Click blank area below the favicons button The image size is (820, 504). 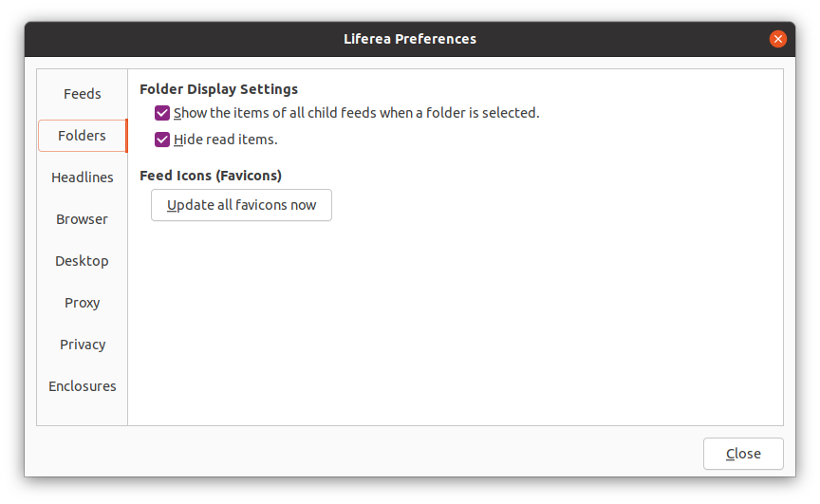[456, 323]
